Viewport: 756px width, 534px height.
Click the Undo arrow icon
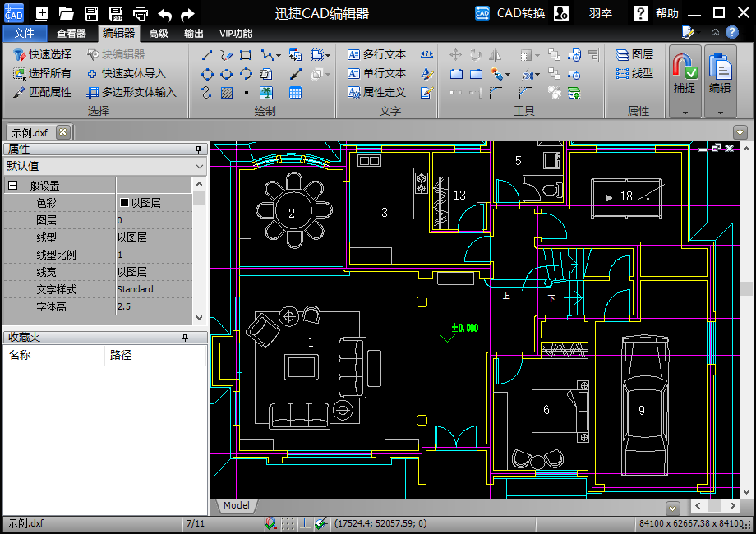pyautogui.click(x=165, y=13)
